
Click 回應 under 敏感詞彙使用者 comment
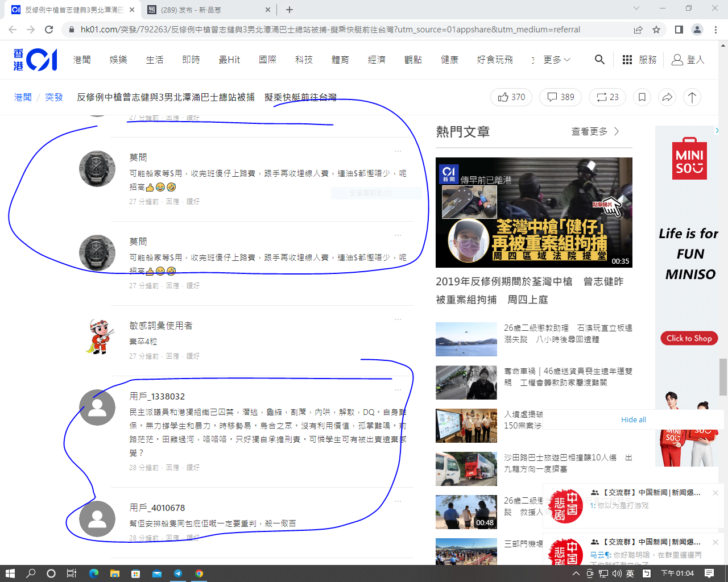click(172, 356)
